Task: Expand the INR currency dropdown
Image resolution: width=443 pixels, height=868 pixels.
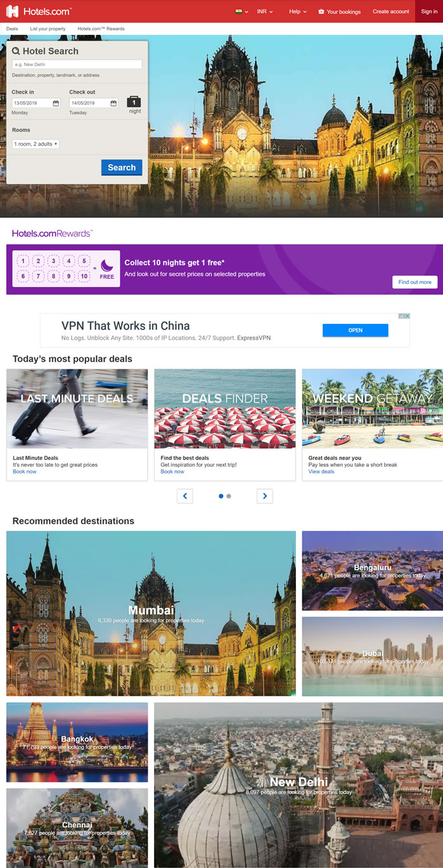Action: (265, 11)
